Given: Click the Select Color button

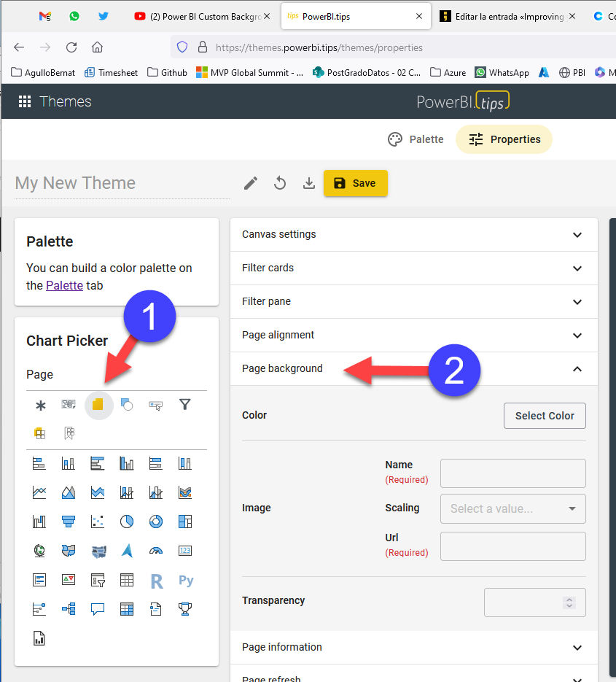Looking at the screenshot, I should [x=545, y=416].
